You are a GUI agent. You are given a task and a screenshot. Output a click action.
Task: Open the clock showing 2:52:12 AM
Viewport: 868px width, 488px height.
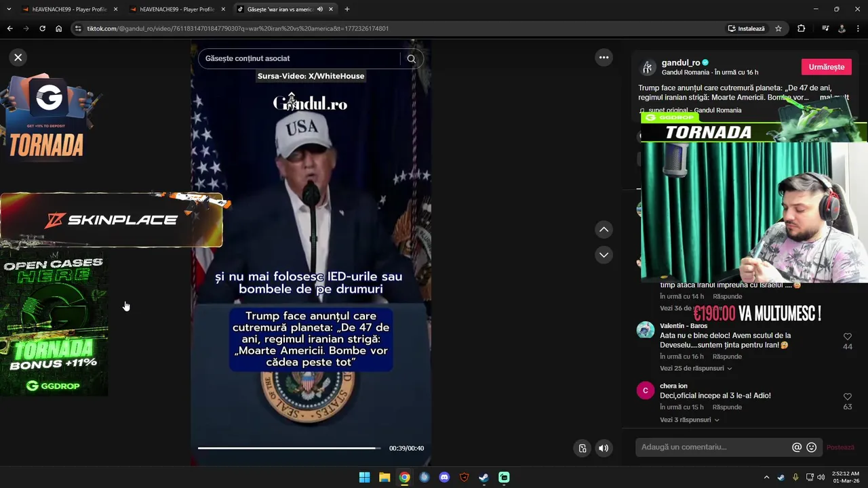(846, 477)
